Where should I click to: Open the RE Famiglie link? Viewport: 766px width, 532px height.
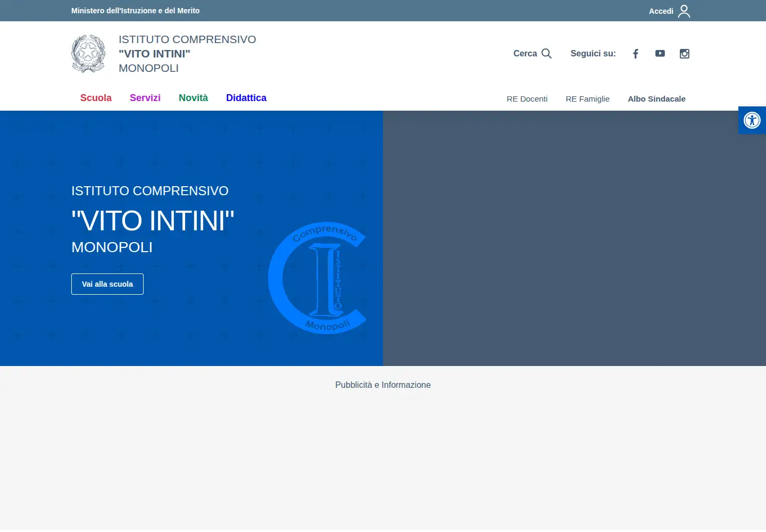588,99
